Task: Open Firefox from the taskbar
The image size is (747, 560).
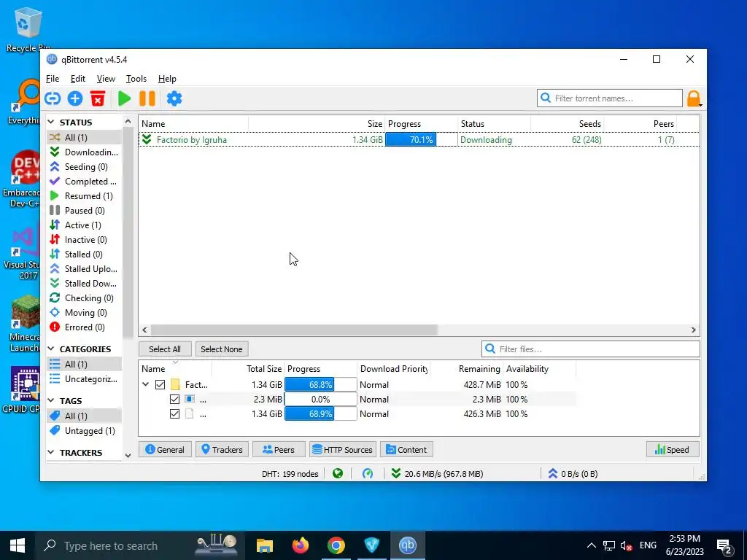Action: click(300, 545)
